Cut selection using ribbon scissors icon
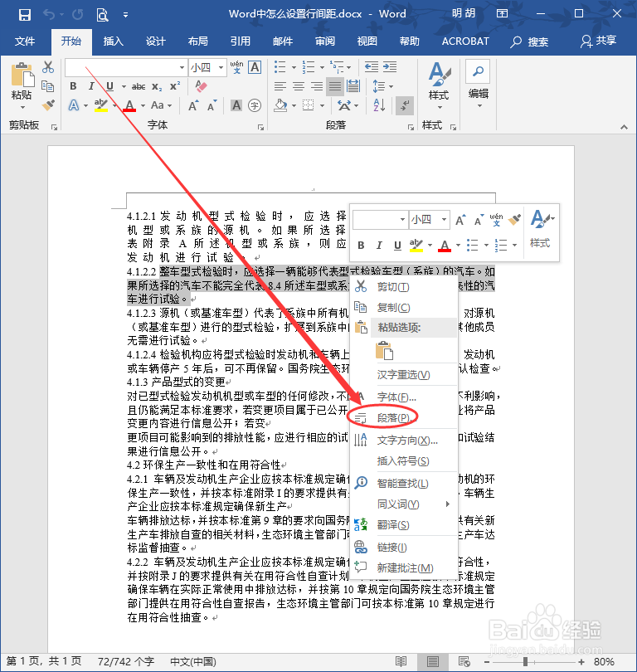This screenshot has width=637, height=672. click(x=48, y=67)
